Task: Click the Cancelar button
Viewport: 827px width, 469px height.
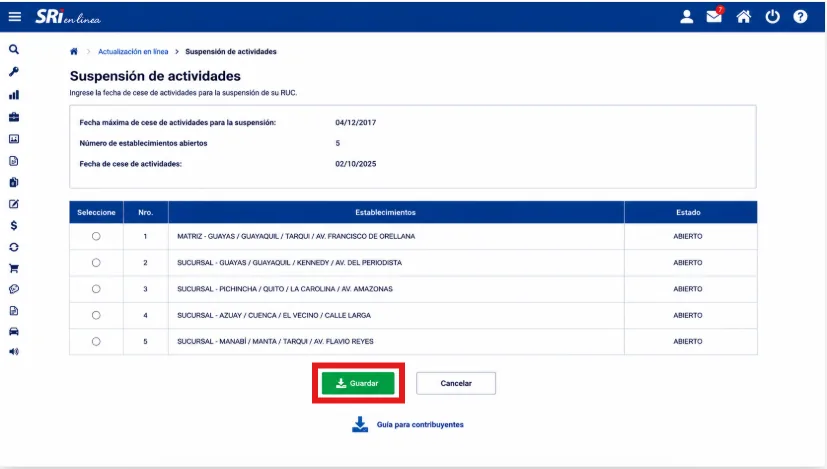Action: coord(456,383)
